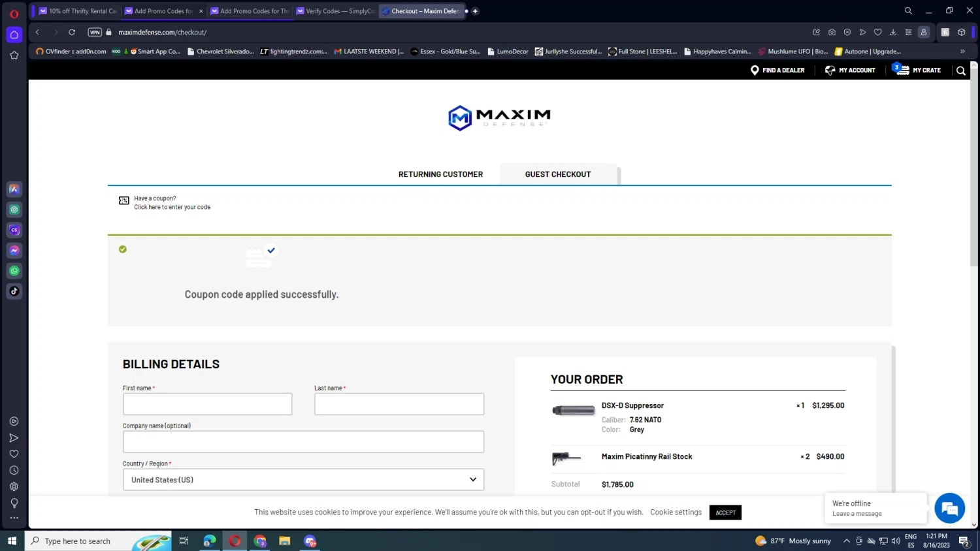Focus the Company name field

click(x=303, y=442)
